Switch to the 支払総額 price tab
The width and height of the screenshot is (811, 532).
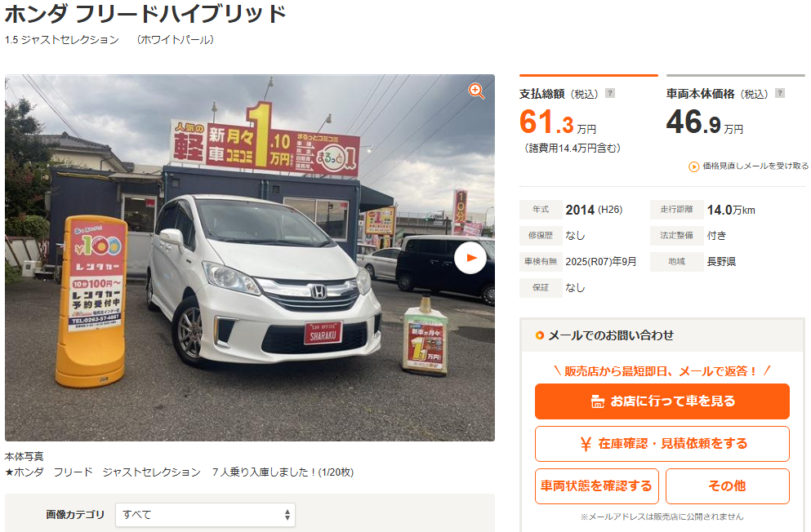coord(589,94)
